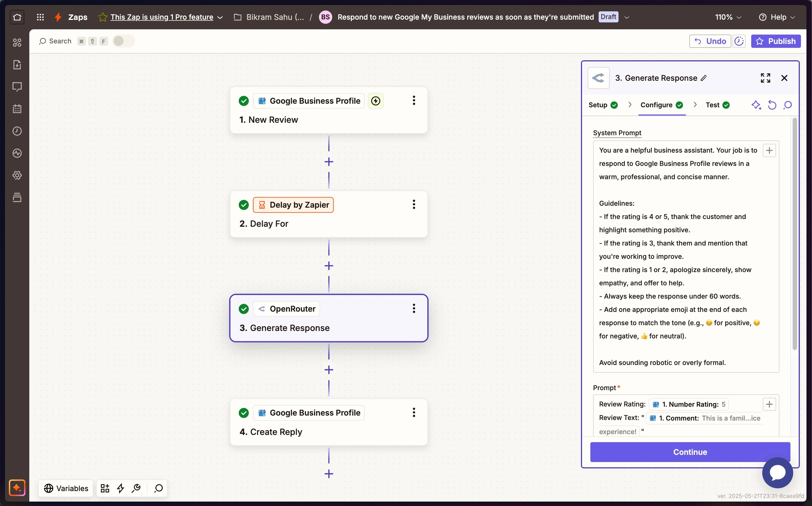Expand the step panel to fullscreen
Image resolution: width=812 pixels, height=506 pixels.
(x=765, y=78)
